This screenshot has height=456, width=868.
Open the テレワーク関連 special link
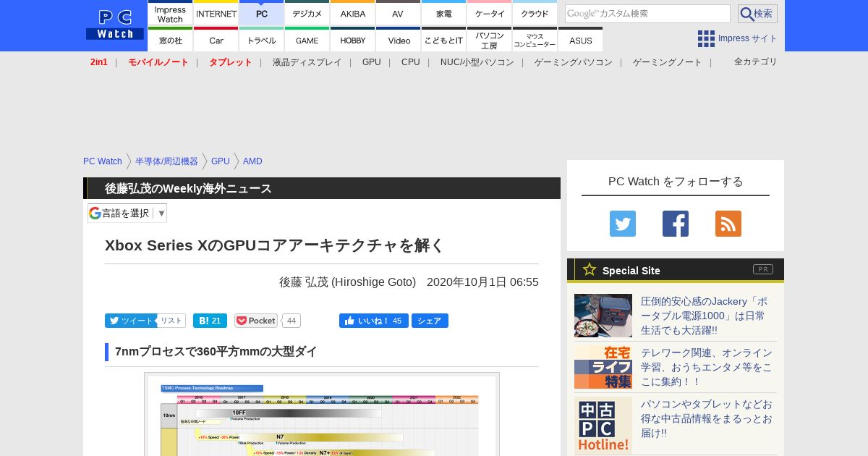708,367
